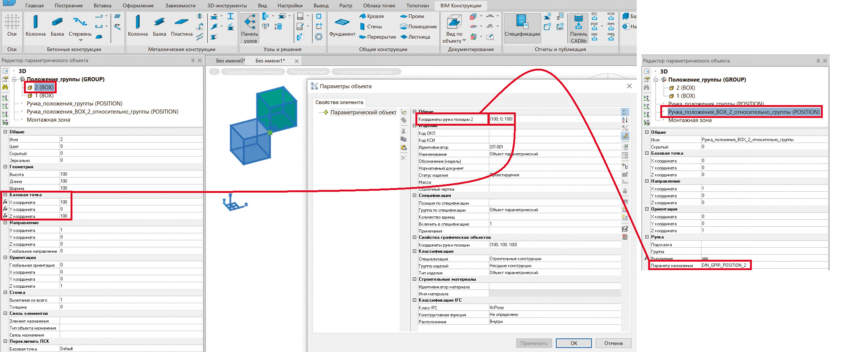This screenshot has width=868, height=352.
Task: Click the Помещение tool
Action: pos(419,26)
